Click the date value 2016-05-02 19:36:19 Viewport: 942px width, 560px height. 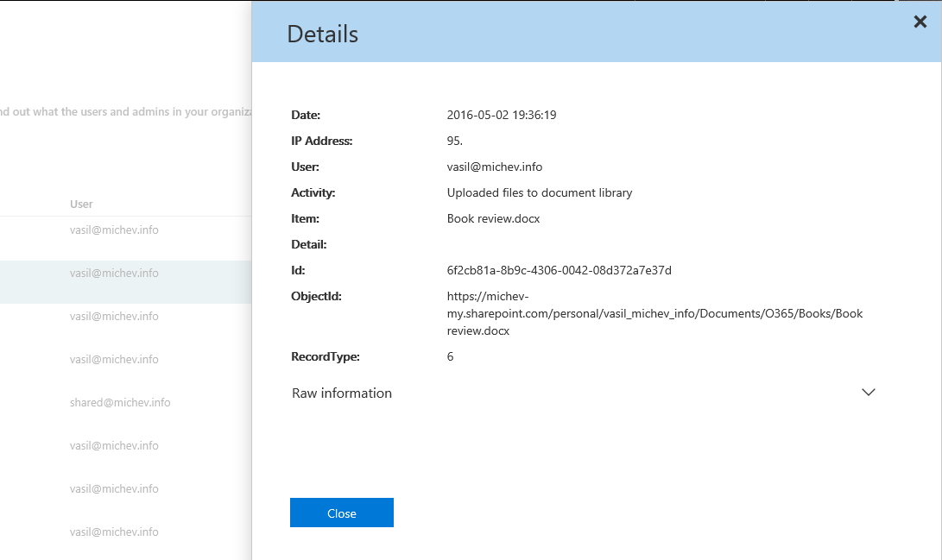(501, 115)
